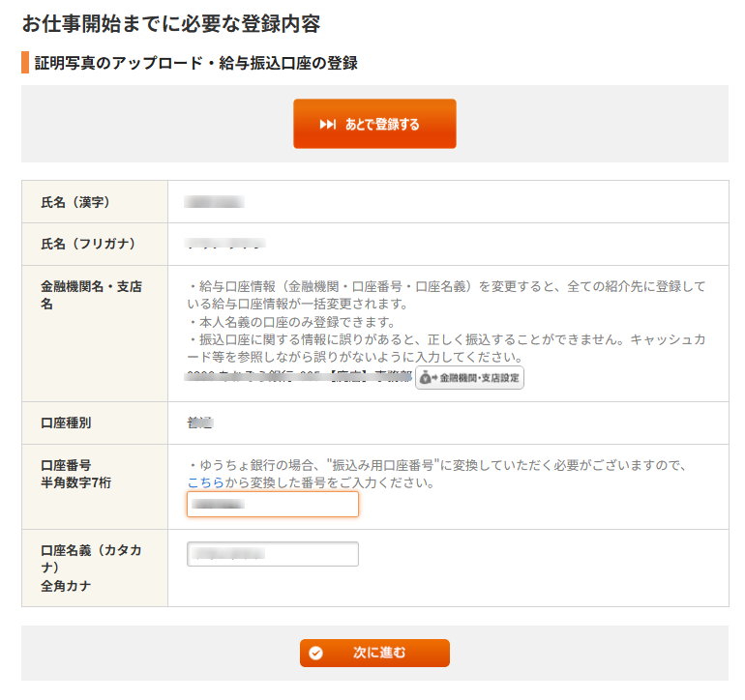The height and width of the screenshot is (700, 745).
Task: Click the blurred value in the 氏名（漢字）row
Action: pyautogui.click(x=214, y=202)
